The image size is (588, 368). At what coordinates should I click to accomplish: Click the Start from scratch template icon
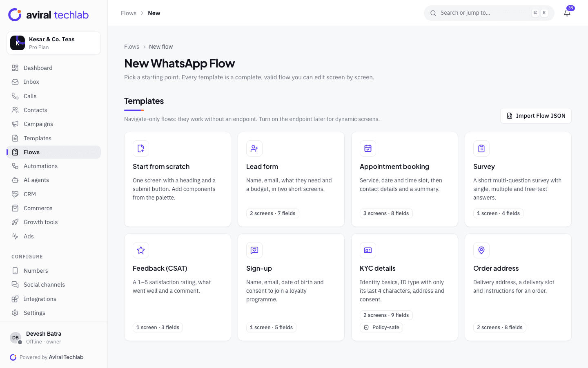[x=141, y=148]
